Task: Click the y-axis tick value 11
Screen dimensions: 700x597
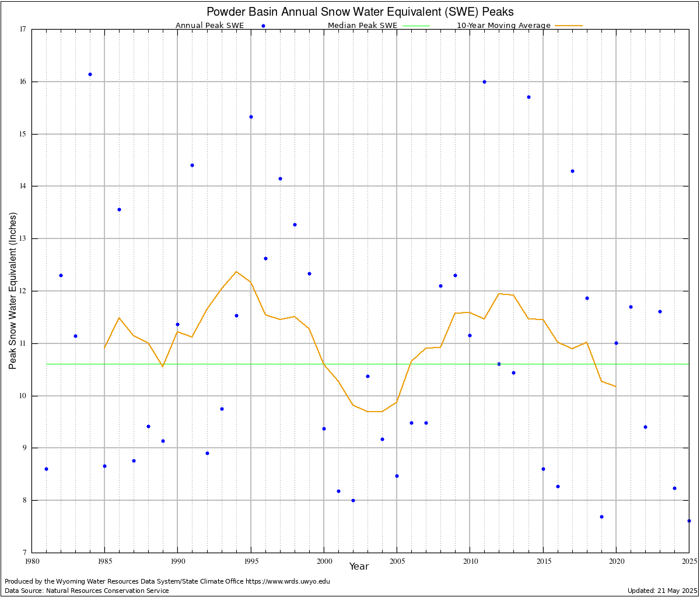Action: pos(23,343)
